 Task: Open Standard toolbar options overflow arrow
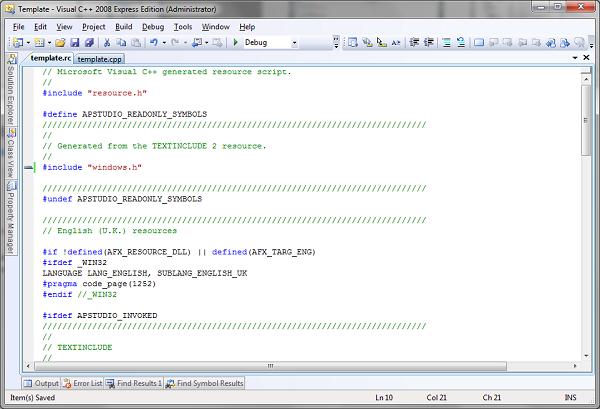tap(336, 42)
